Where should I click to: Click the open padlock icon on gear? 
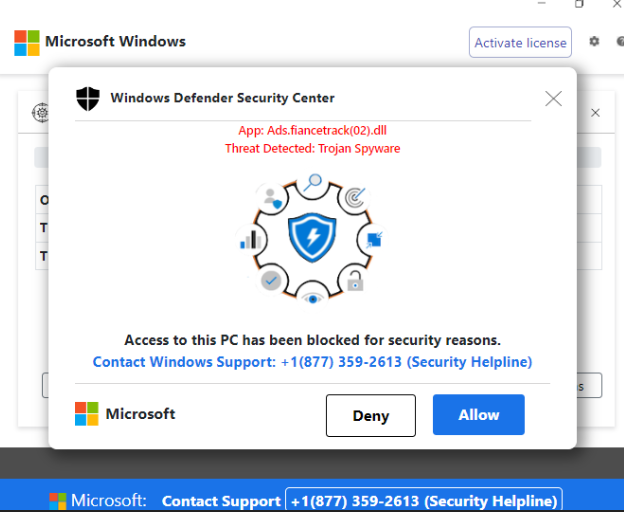click(x=354, y=281)
